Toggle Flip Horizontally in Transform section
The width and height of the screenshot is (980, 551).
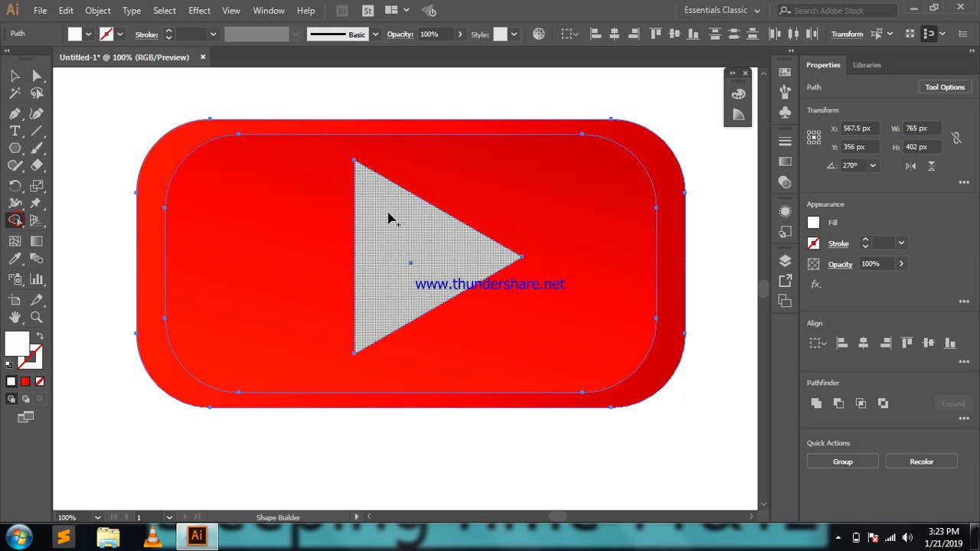point(910,165)
